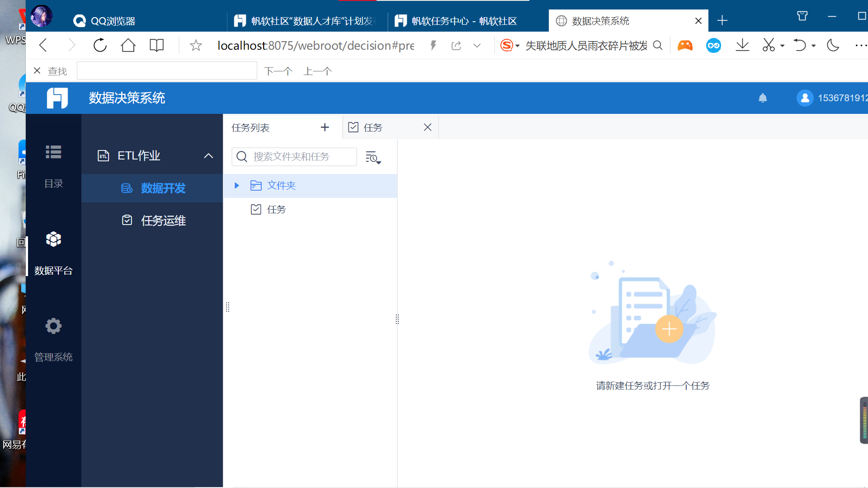Click the share page icon
868x488 pixels.
click(456, 45)
